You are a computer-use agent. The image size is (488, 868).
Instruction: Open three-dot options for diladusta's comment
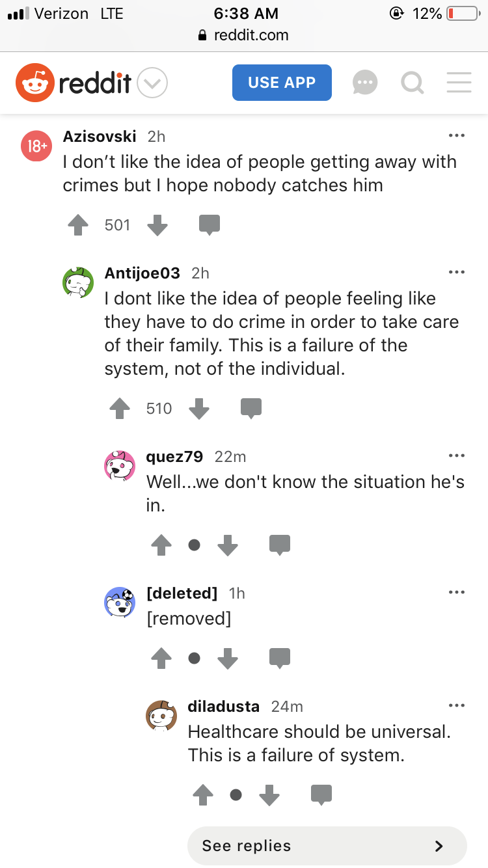(457, 706)
